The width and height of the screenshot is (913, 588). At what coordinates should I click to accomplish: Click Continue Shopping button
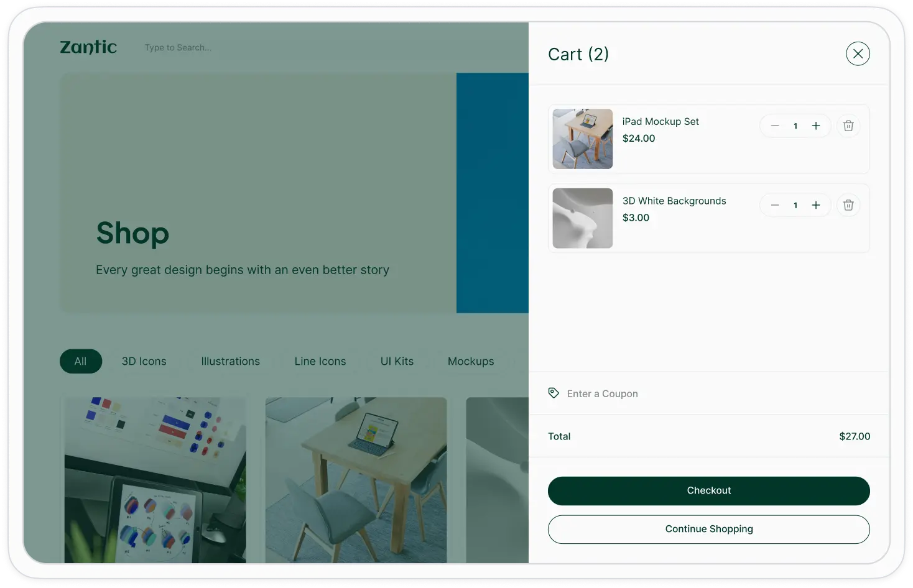[708, 529]
